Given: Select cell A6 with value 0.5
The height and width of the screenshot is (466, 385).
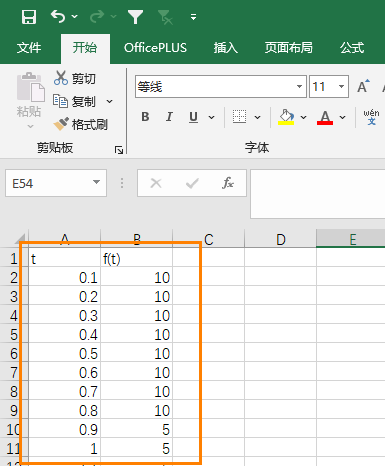Looking at the screenshot, I should point(65,353).
